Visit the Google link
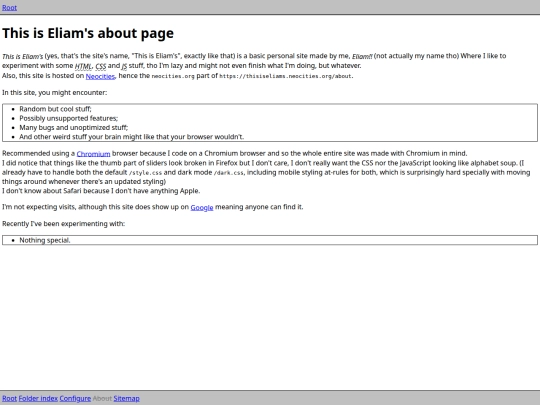The height and width of the screenshot is (405, 540). click(202, 207)
